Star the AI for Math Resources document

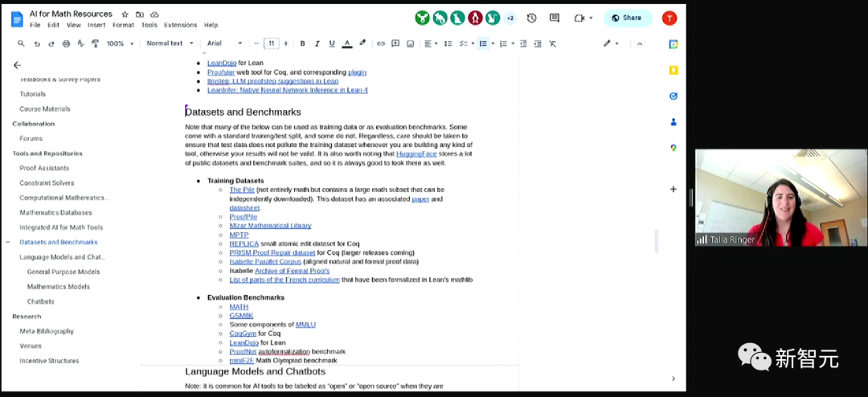pyautogui.click(x=125, y=14)
